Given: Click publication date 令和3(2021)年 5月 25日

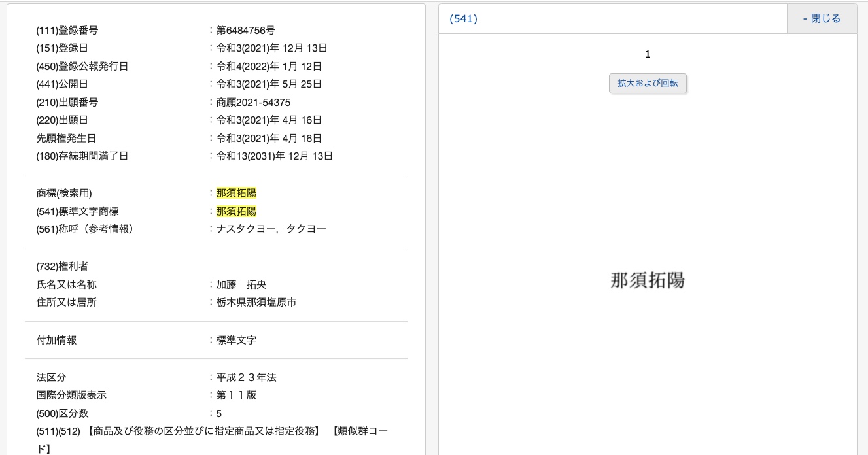Looking at the screenshot, I should point(269,84).
